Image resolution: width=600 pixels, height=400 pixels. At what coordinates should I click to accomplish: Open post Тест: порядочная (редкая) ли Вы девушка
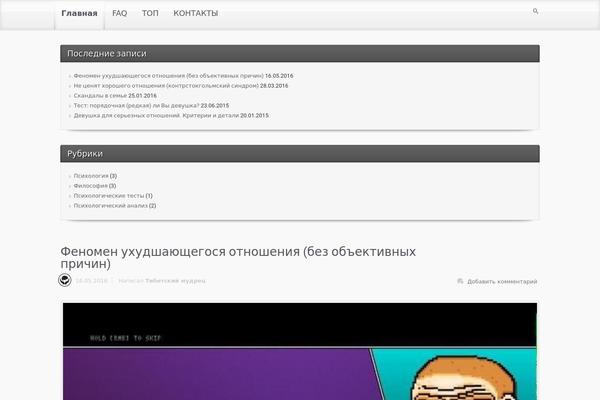coord(136,106)
